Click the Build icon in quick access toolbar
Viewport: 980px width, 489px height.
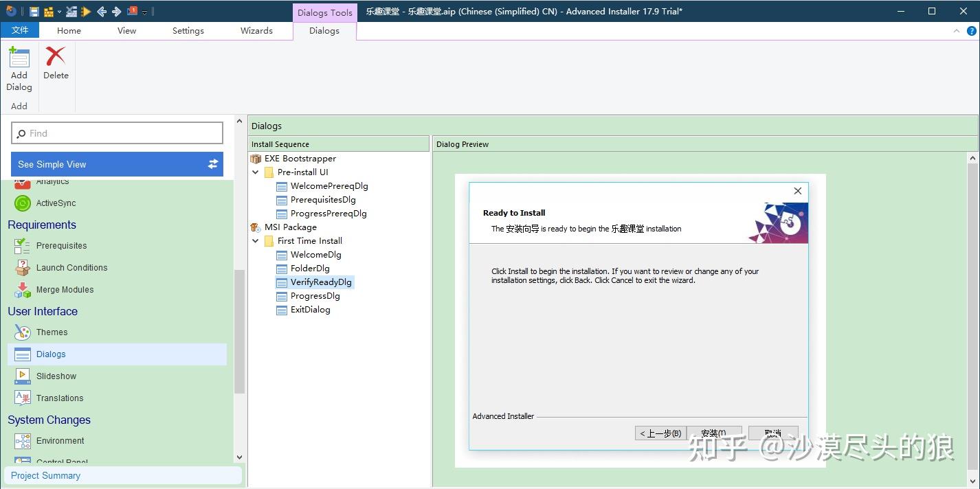pos(49,12)
